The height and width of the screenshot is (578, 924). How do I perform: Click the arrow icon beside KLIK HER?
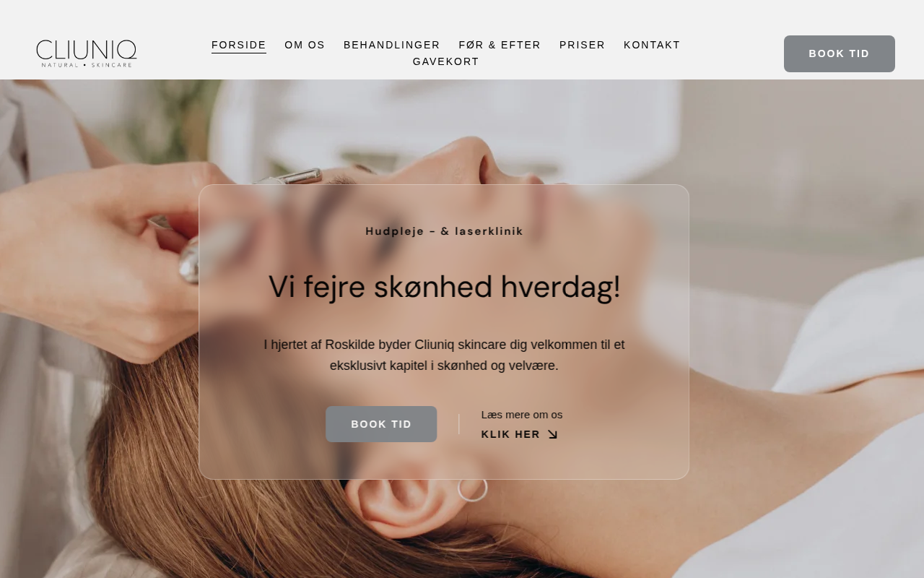tap(552, 434)
